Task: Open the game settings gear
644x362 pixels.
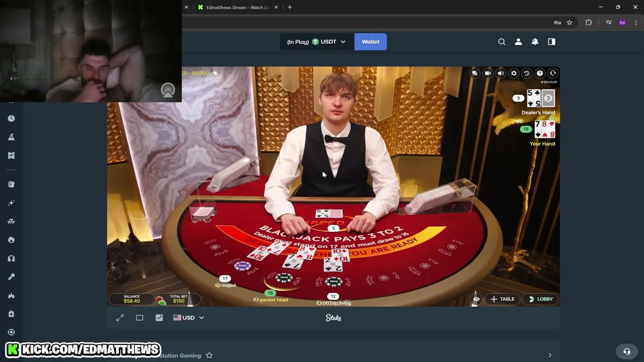Action: coord(514,73)
